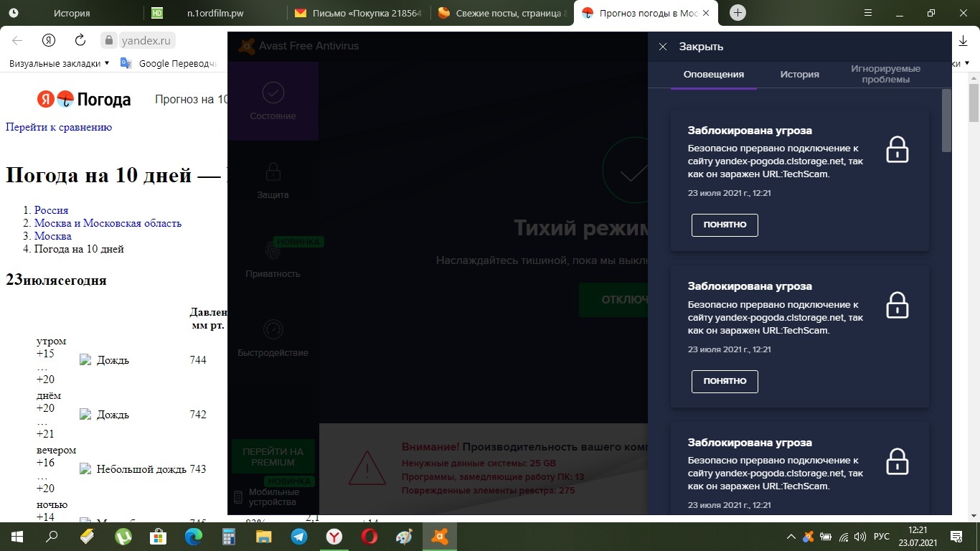Screen dimensions: 980x551
Task: Open the Состояние section in Avast sidebar
Action: pyautogui.click(x=273, y=100)
